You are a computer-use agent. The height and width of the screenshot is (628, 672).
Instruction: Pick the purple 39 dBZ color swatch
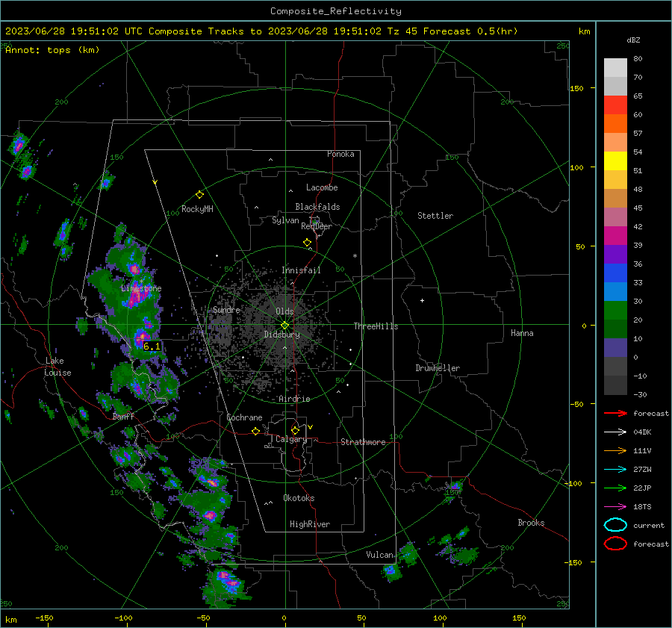(615, 254)
